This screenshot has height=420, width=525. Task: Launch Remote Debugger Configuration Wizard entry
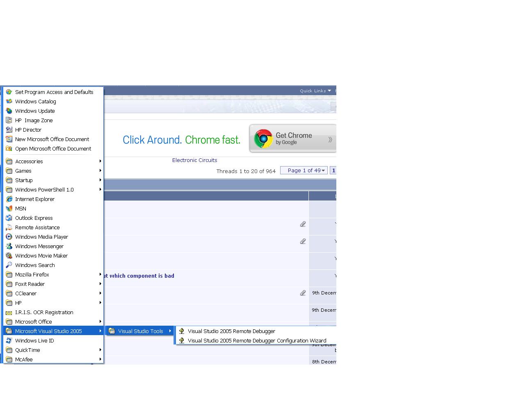pyautogui.click(x=256, y=340)
